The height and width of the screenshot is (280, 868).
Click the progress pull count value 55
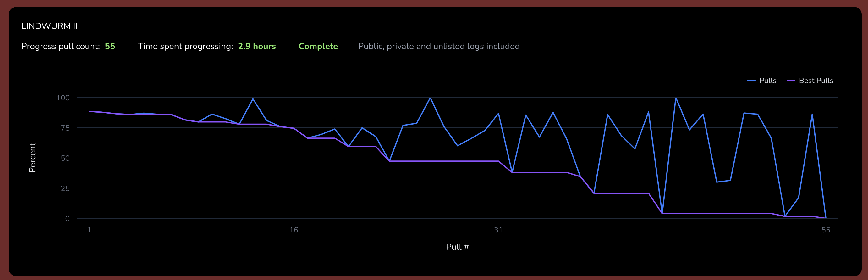[110, 46]
